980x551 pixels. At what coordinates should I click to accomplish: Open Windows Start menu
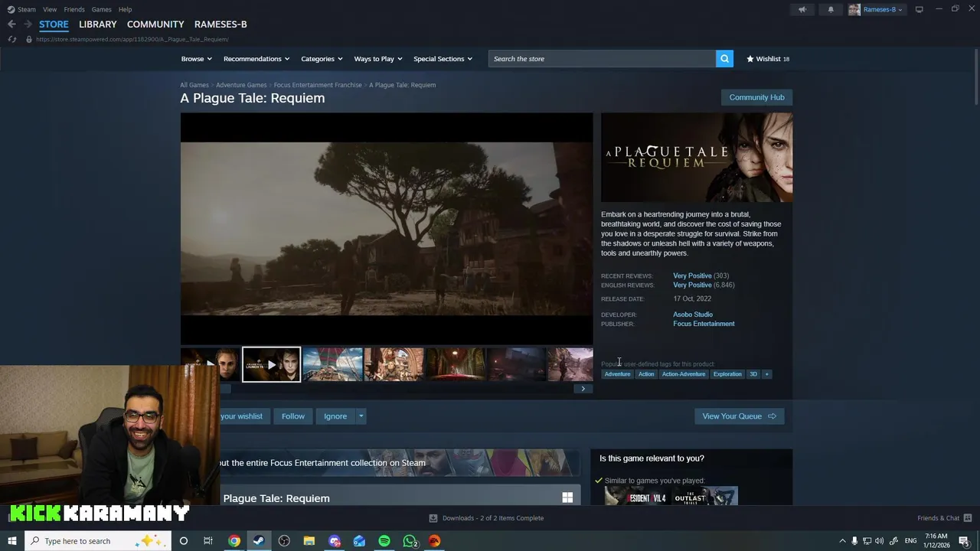point(11,541)
